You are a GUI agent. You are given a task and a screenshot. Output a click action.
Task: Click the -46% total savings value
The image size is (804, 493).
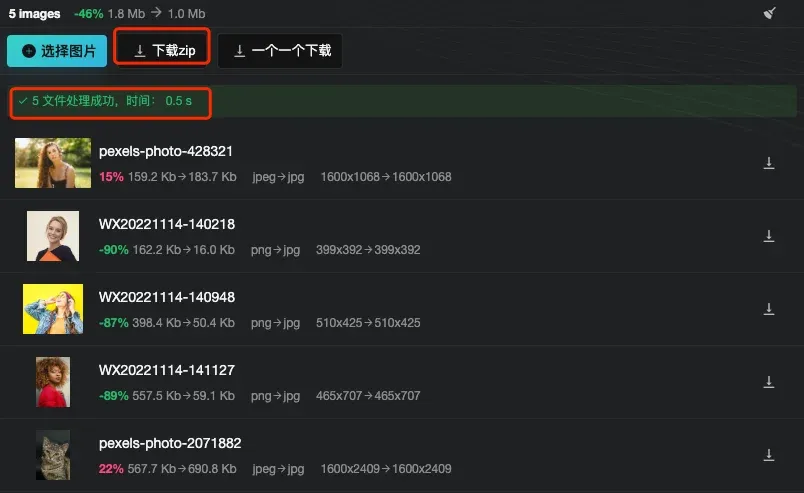tap(88, 14)
